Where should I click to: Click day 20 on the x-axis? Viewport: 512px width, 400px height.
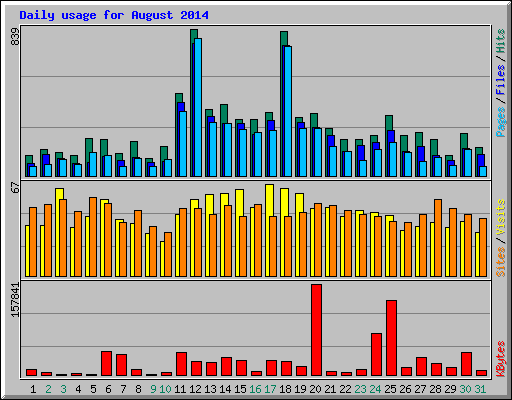315,389
